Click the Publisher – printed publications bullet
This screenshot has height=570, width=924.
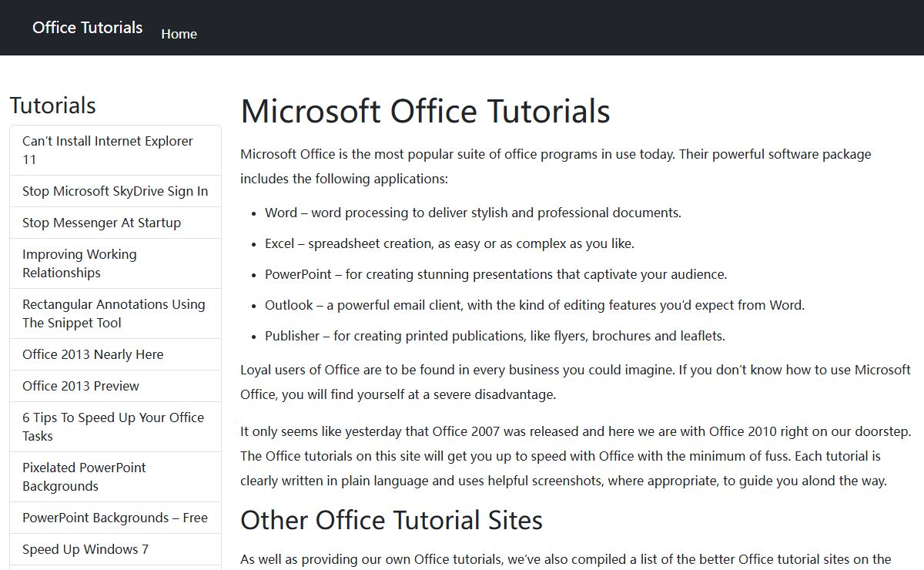pos(495,336)
